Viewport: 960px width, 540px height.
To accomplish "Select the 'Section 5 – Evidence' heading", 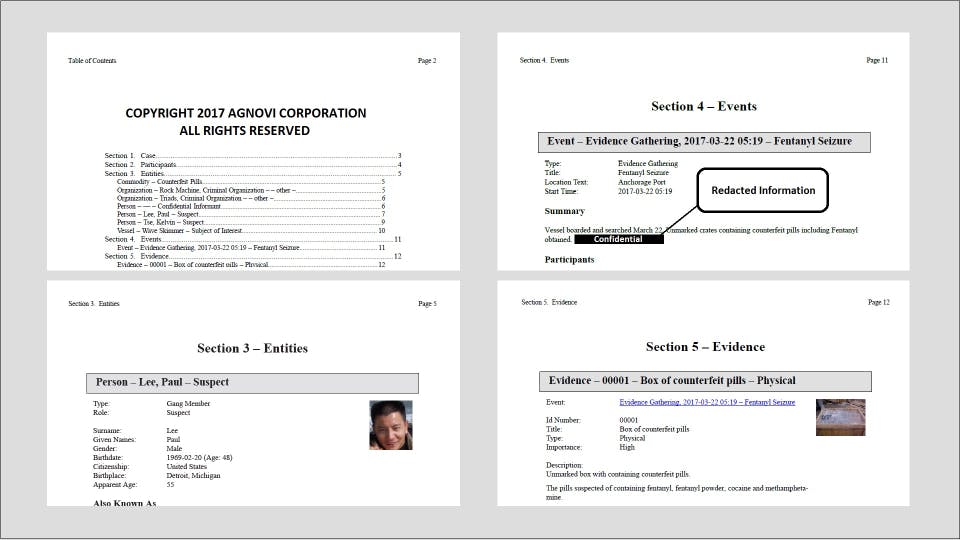I will [705, 347].
